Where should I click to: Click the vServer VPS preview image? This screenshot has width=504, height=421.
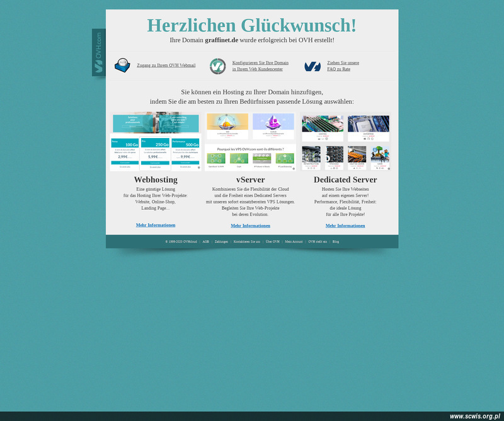[250, 141]
